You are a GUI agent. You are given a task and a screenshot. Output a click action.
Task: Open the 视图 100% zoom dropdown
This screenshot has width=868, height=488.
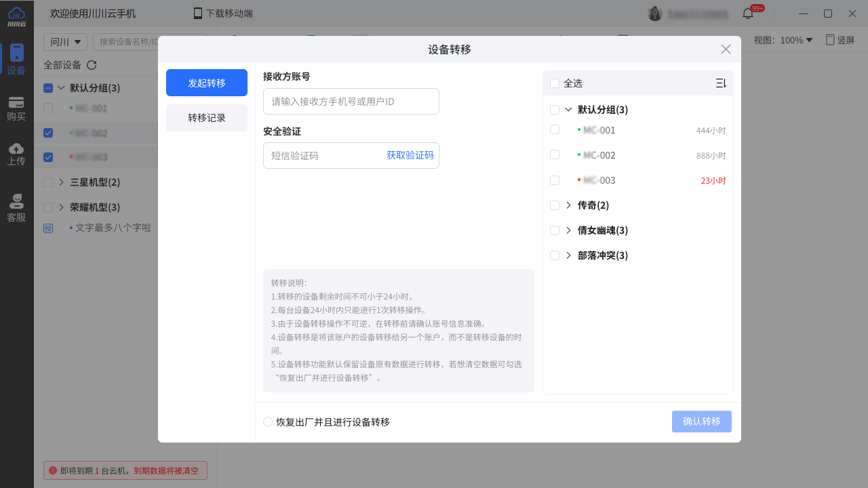click(x=783, y=40)
